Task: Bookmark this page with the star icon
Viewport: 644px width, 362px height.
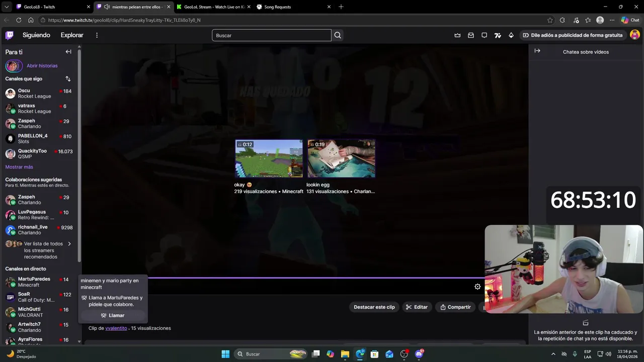Action: pos(550,20)
